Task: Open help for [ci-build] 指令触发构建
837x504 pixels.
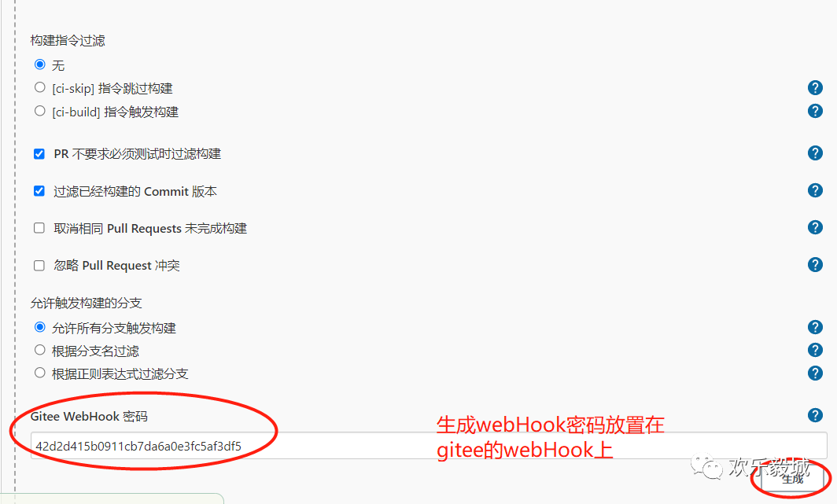Action: coord(815,111)
